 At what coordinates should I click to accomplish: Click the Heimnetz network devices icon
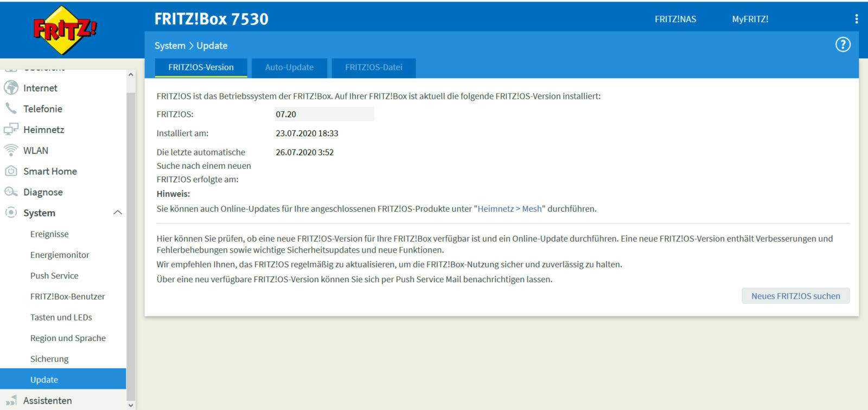pyautogui.click(x=11, y=130)
